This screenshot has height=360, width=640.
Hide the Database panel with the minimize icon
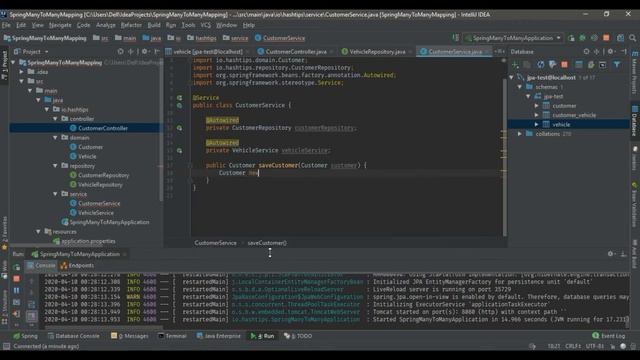tap(624, 51)
